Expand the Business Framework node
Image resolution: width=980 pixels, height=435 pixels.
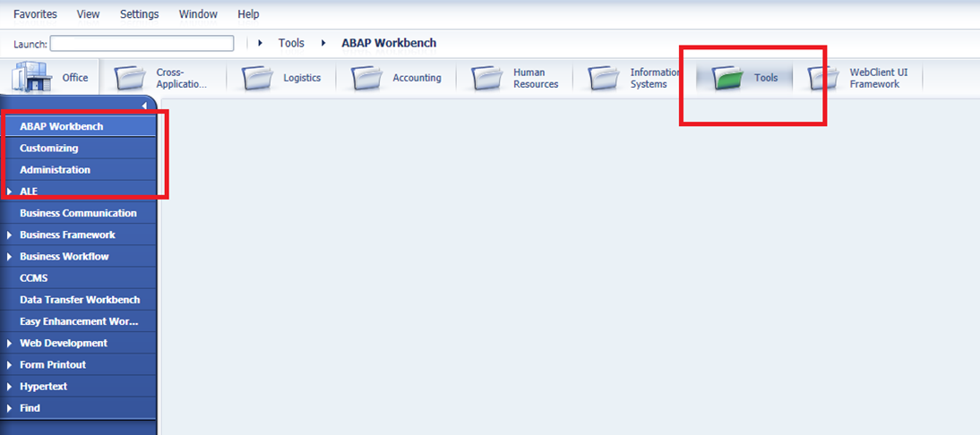point(9,235)
